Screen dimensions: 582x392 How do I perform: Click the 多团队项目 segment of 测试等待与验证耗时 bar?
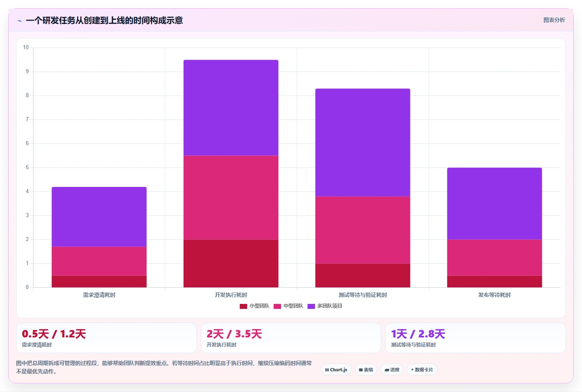click(363, 142)
